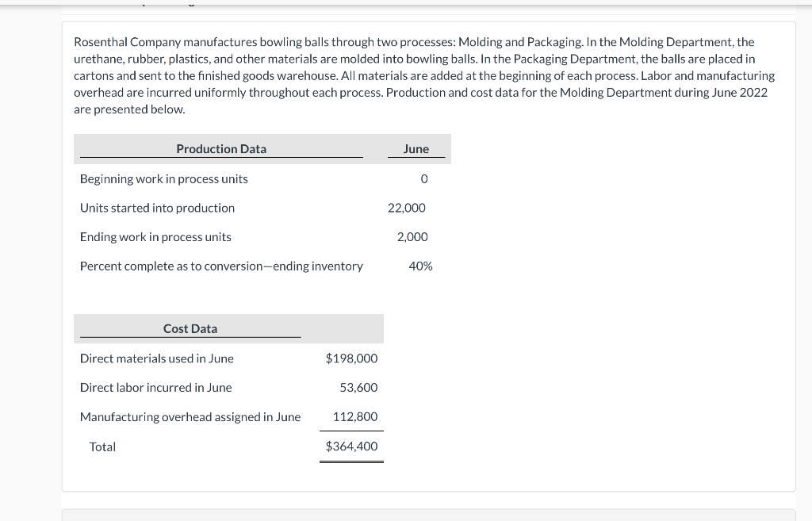
Task: Click the 112,800 overhead value
Action: (354, 417)
